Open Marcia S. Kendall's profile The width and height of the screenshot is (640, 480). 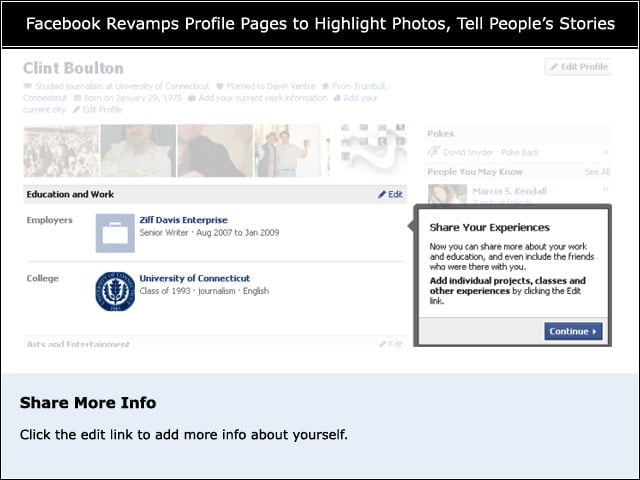[x=509, y=191]
